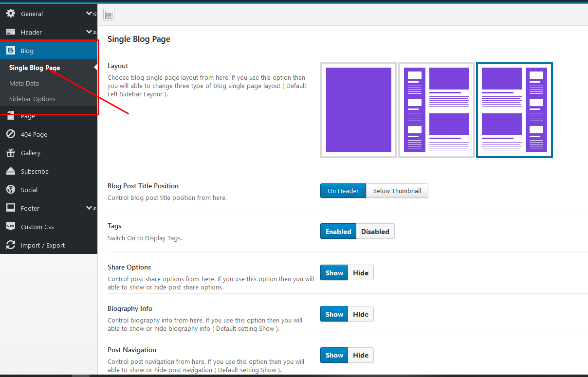The image size is (588, 377).
Task: Hide Post Navigation
Action: 361,355
